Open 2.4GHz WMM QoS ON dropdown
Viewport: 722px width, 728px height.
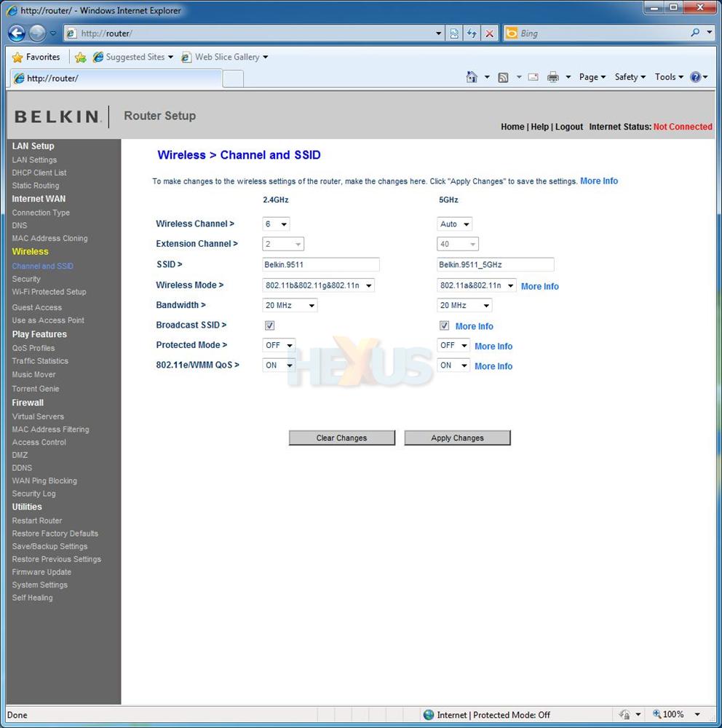click(x=279, y=365)
